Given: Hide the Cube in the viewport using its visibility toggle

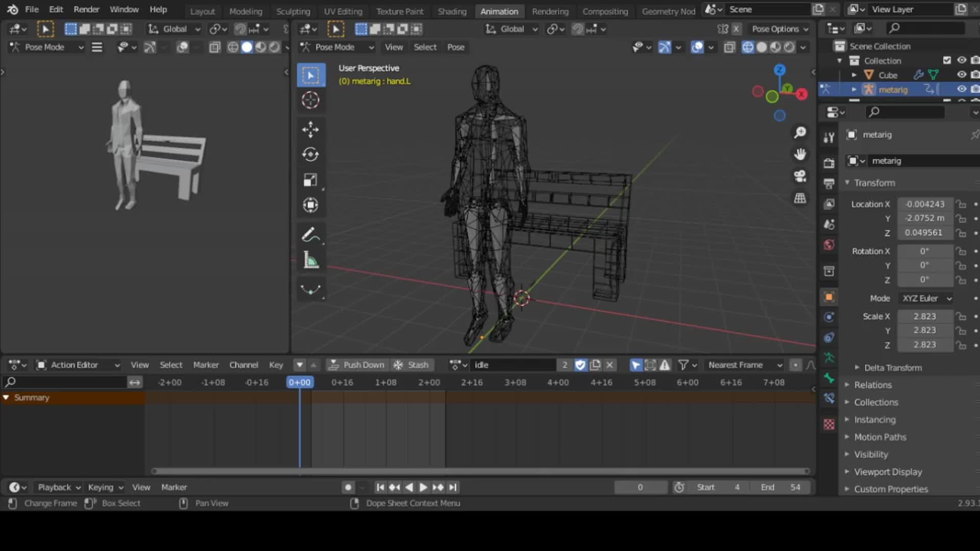Looking at the screenshot, I should tap(962, 74).
